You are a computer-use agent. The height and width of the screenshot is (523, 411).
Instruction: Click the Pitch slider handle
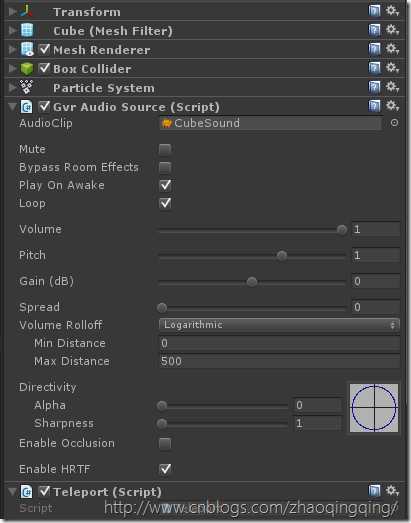(282, 256)
